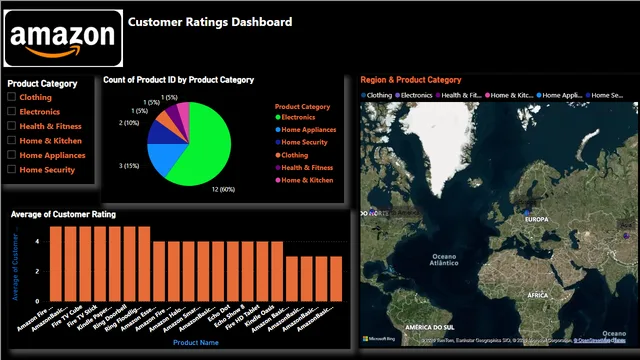Click the 'AMÉRICA DO SUL' map label

click(430, 327)
